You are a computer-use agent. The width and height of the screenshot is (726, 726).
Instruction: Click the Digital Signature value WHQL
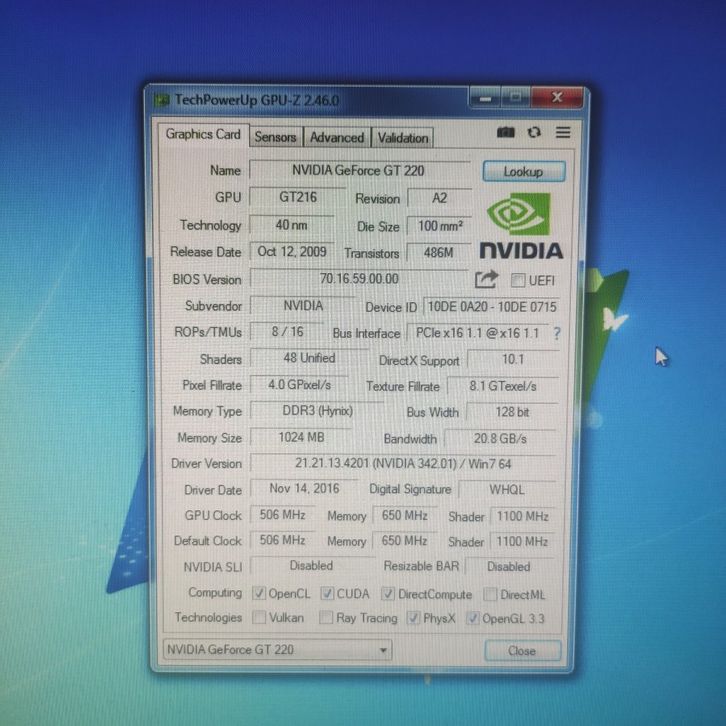coord(507,490)
